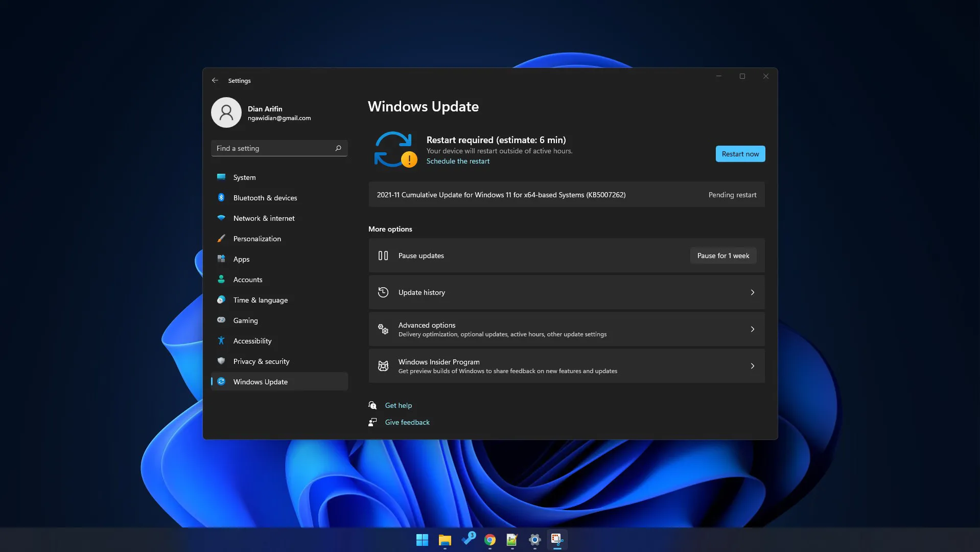Expand Advanced options chevron arrow
This screenshot has height=552, width=980.
pyautogui.click(x=752, y=329)
